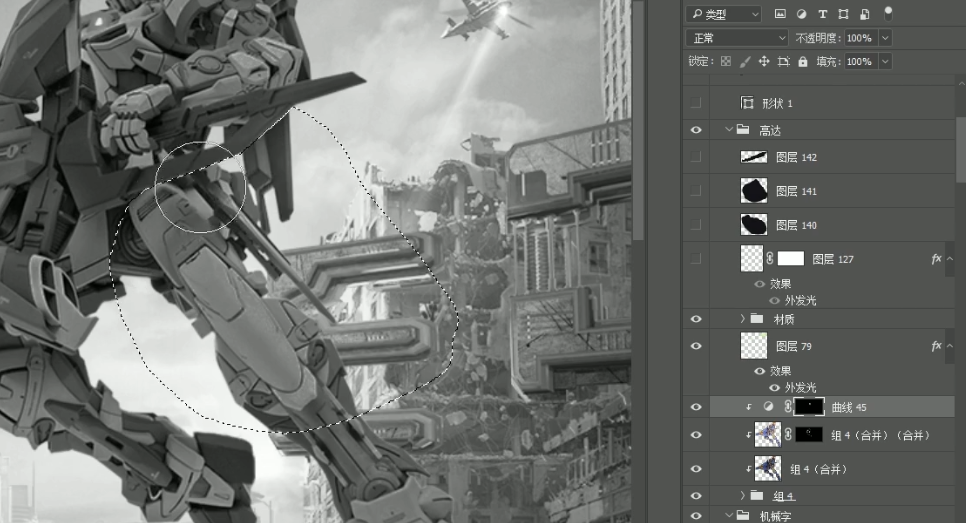Toggle 效果 visibility under 图层 79

(x=760, y=371)
